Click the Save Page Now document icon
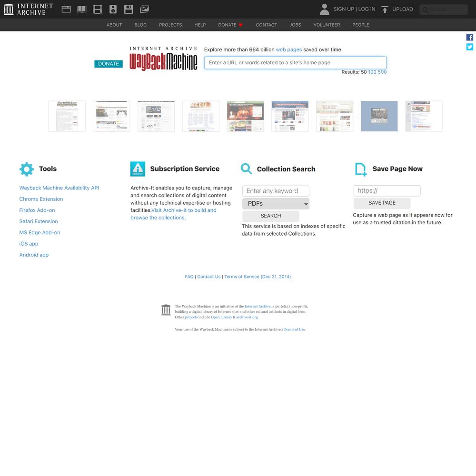The width and height of the screenshot is (476, 476). [x=361, y=169]
